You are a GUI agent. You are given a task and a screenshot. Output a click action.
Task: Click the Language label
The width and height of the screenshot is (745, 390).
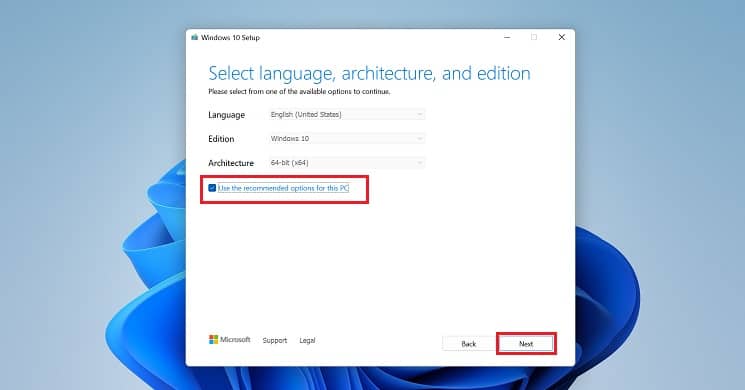[x=226, y=115]
